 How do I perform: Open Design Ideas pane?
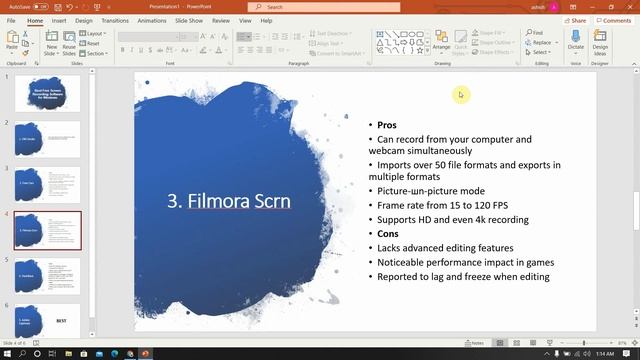point(600,43)
